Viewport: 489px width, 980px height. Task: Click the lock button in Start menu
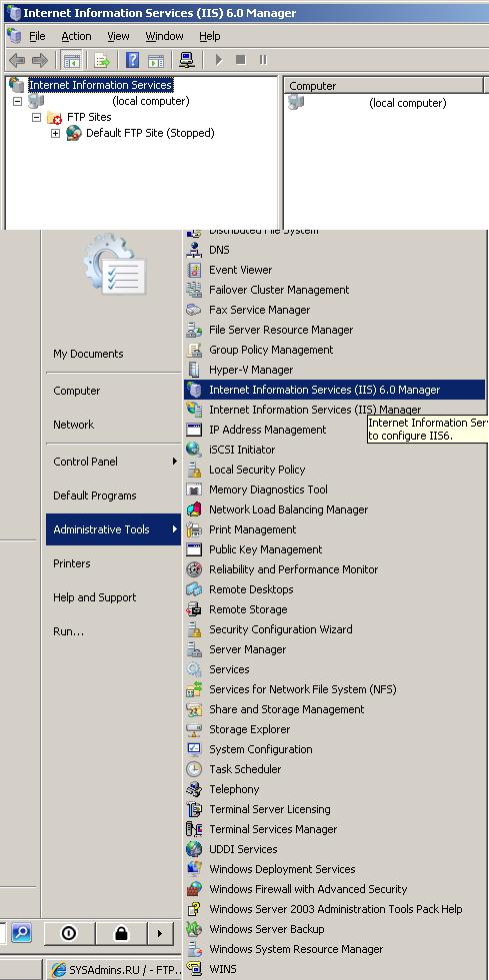[x=121, y=934]
